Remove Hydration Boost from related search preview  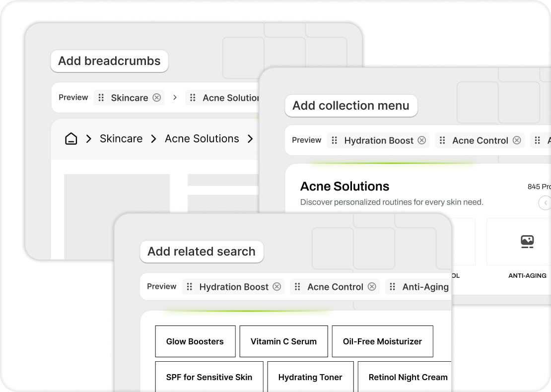pos(277,287)
